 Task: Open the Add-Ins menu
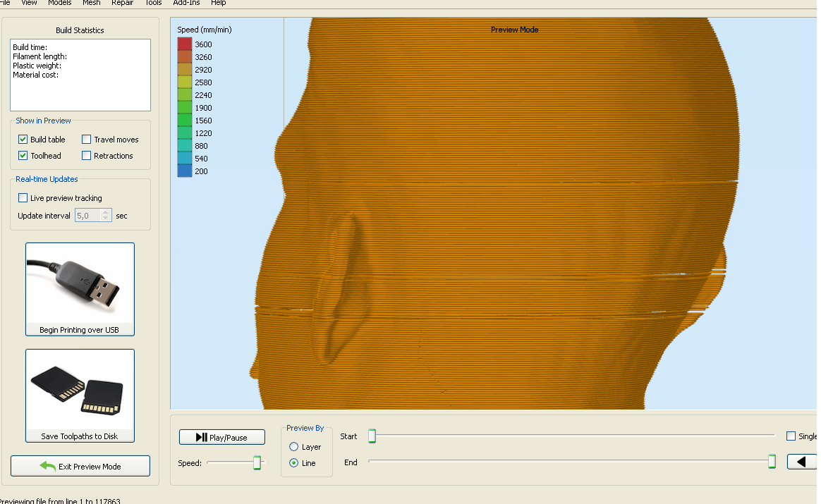(186, 3)
